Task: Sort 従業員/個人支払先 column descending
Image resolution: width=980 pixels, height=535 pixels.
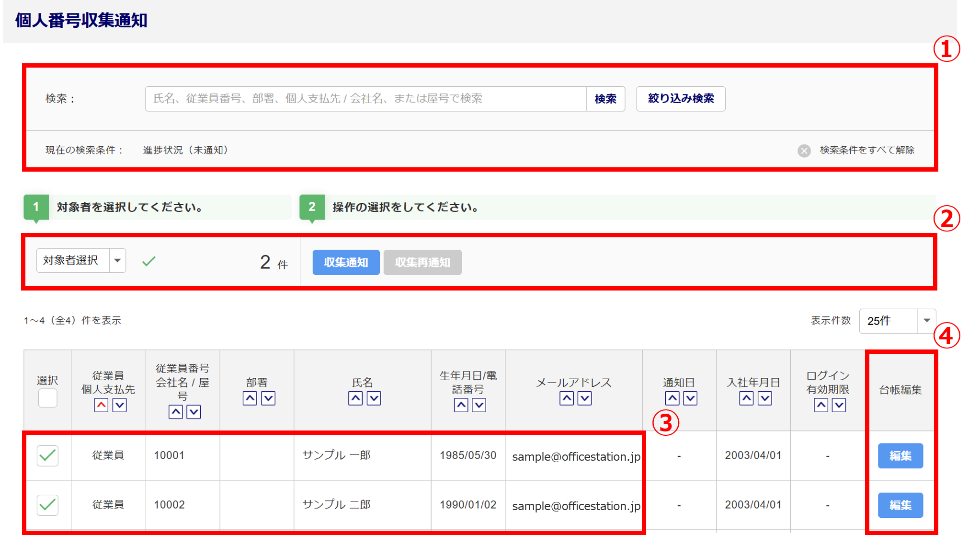Action: click(119, 405)
